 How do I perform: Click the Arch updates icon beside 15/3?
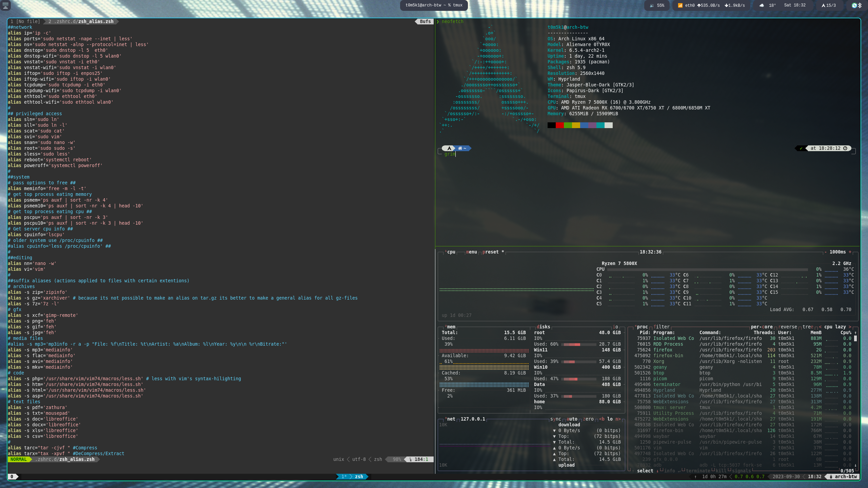(823, 5)
